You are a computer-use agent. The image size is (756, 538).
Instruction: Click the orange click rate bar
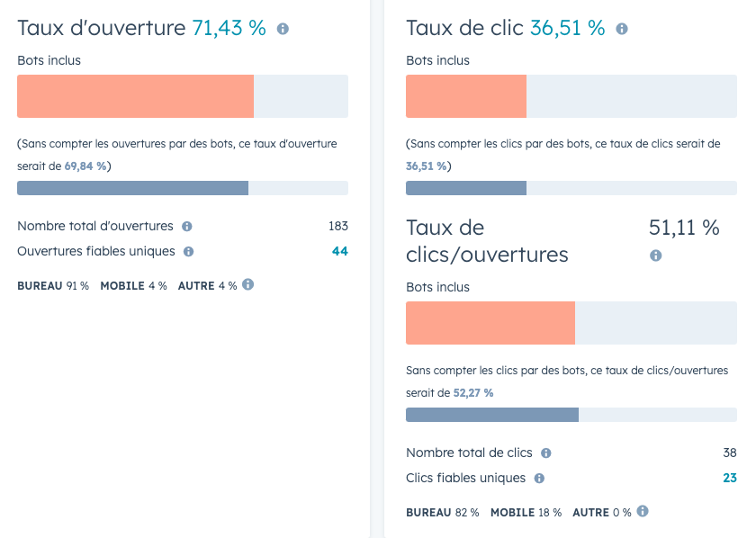coord(466,96)
